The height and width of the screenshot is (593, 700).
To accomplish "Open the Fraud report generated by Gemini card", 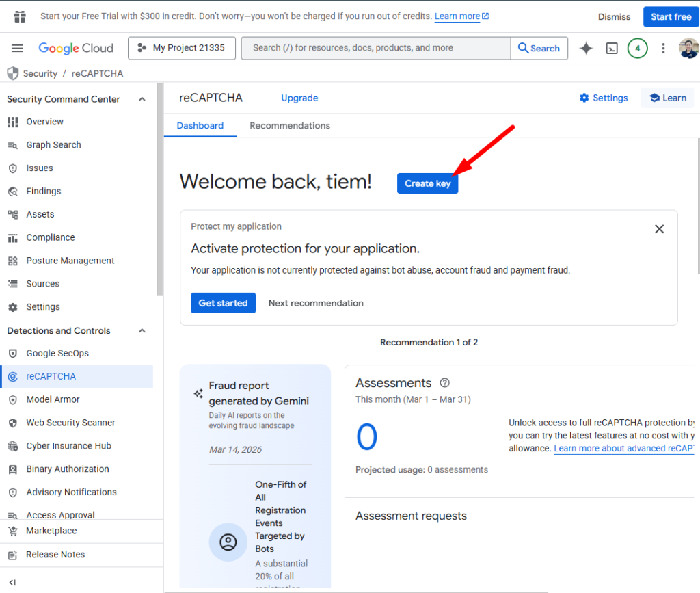I will [x=255, y=475].
